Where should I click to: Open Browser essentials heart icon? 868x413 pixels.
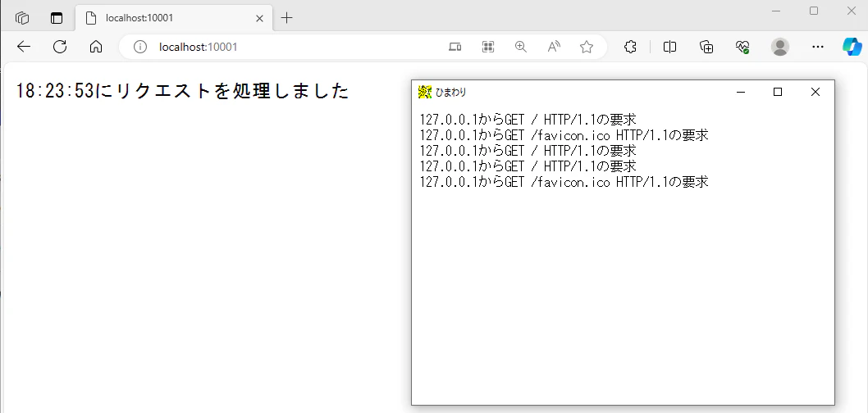pyautogui.click(x=743, y=47)
